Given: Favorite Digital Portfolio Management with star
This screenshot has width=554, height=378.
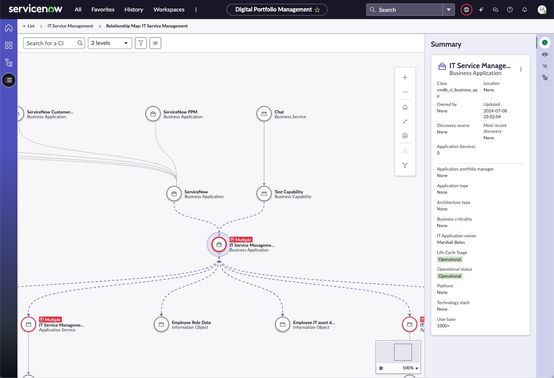Looking at the screenshot, I should click(317, 10).
